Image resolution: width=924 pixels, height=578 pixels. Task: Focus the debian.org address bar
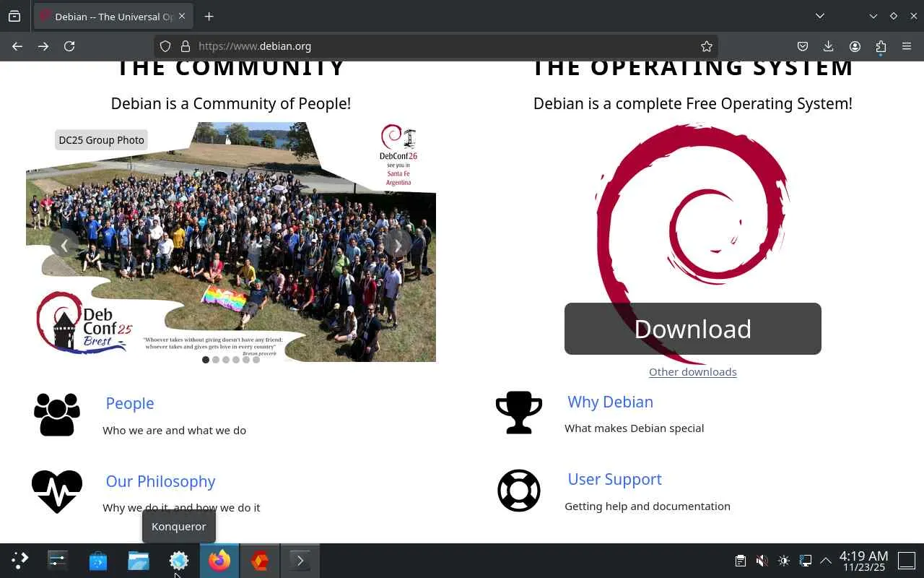pos(435,46)
